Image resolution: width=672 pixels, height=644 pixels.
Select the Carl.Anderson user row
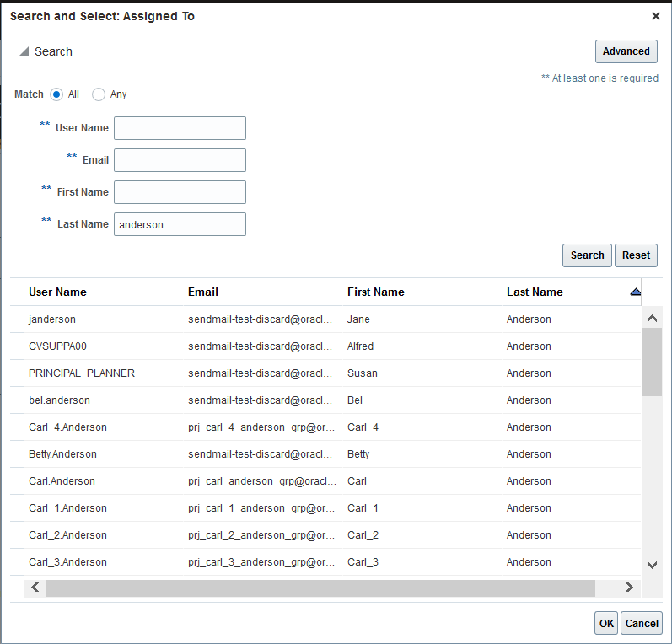tap(325, 481)
